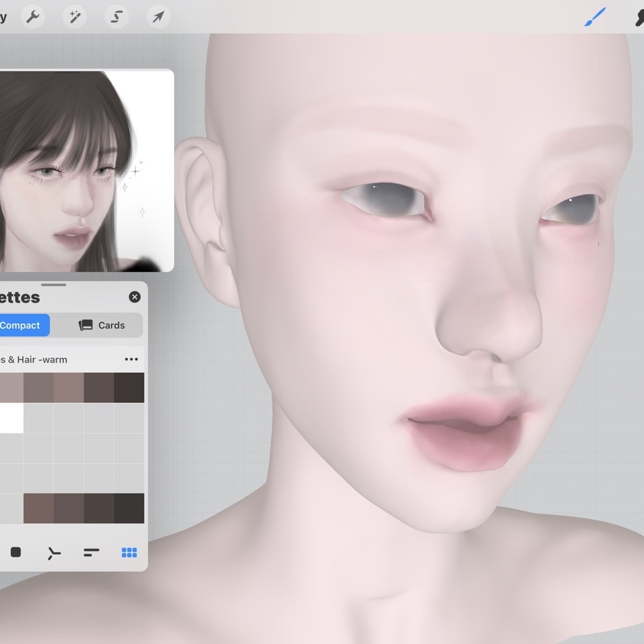Pick the dark taupe swatch in bottom row
This screenshot has width=644, height=644.
[69, 508]
